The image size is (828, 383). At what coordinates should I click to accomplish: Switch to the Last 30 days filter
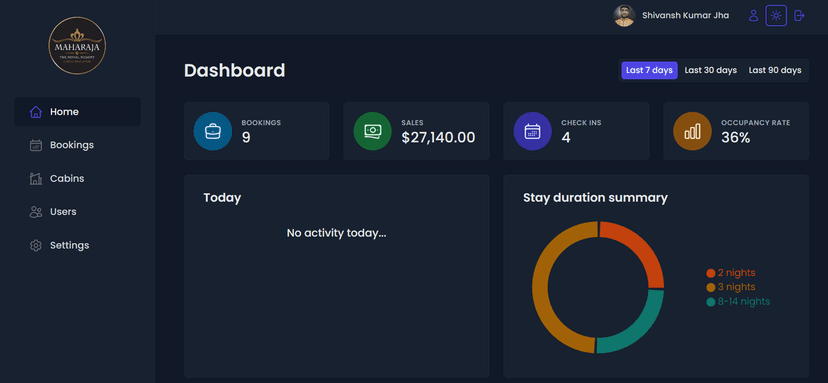click(710, 70)
